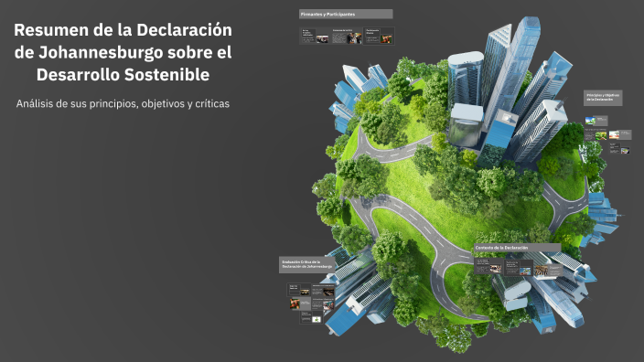This screenshot has height=362, width=644.
Task: Open the 'Contexto de la Declaración' topic label
Action: coord(517,248)
